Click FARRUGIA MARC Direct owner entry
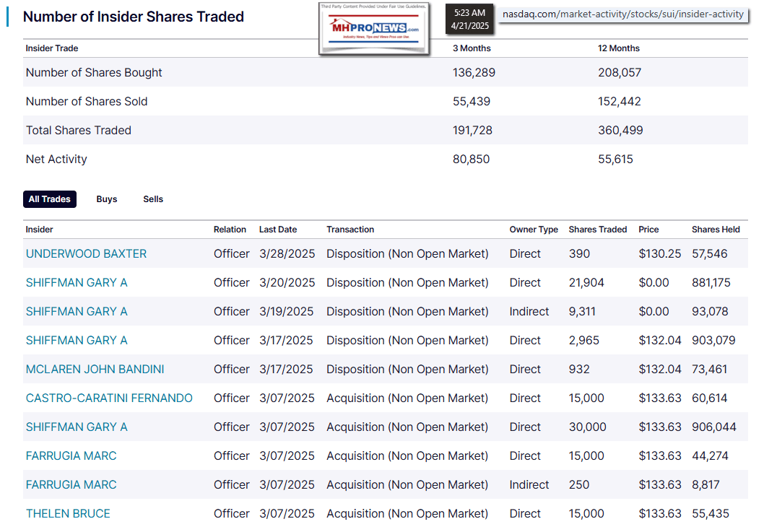Screen dimensions: 764x532 point(71,456)
